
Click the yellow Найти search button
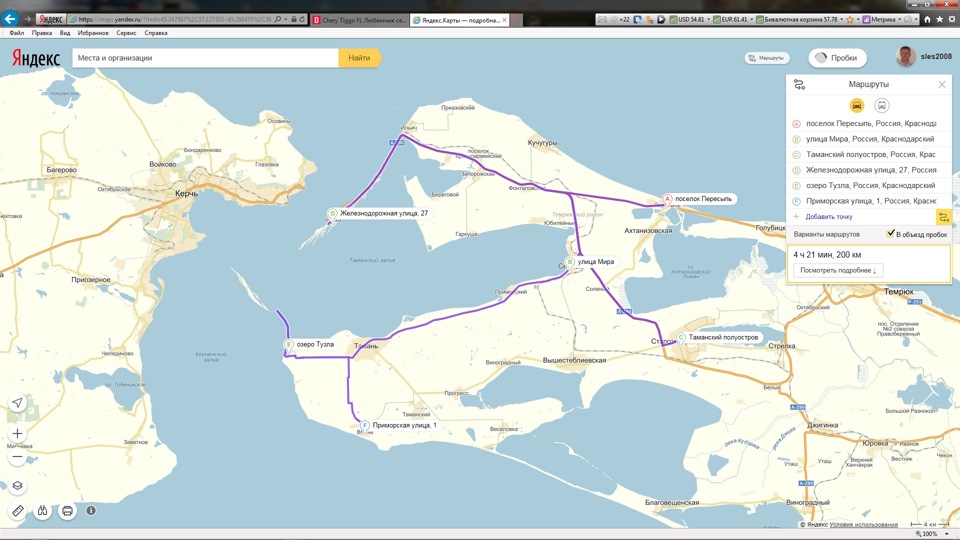[x=359, y=58]
